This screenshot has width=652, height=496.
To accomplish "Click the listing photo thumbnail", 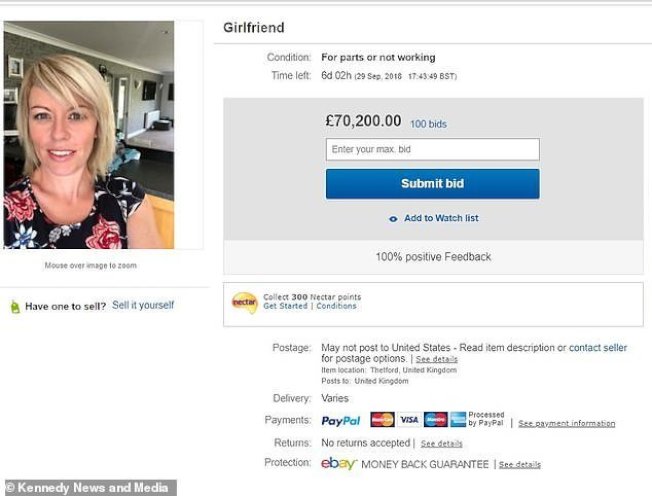I will click(x=89, y=135).
